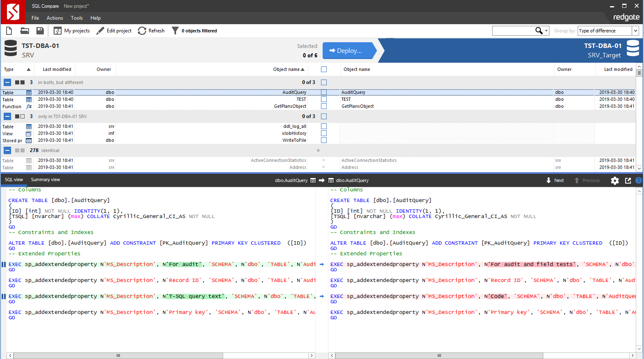Open the Tools menu
644x359 pixels.
[77, 18]
